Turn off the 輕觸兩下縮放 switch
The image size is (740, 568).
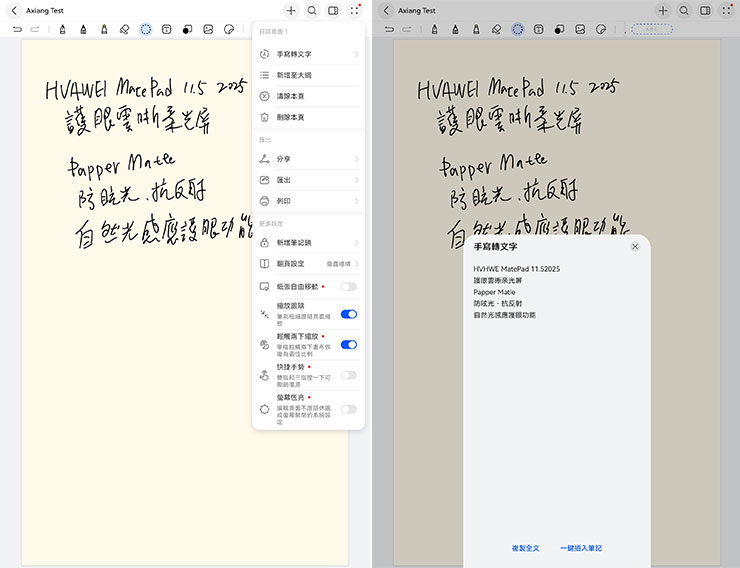(349, 345)
